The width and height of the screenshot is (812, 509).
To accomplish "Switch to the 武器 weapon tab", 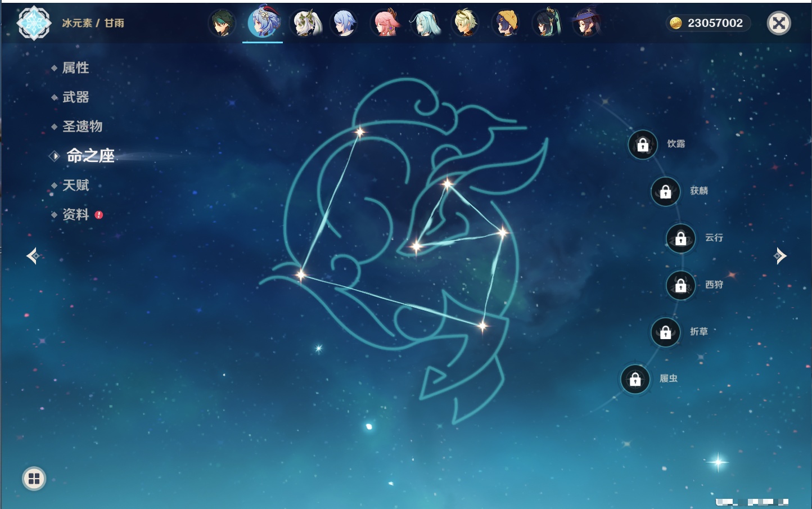I will [x=75, y=97].
